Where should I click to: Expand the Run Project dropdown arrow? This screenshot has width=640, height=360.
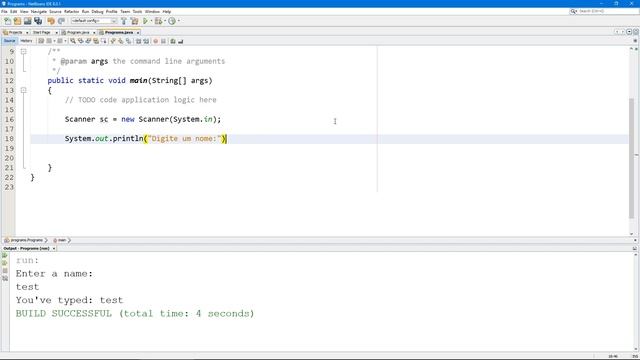(x=151, y=21)
